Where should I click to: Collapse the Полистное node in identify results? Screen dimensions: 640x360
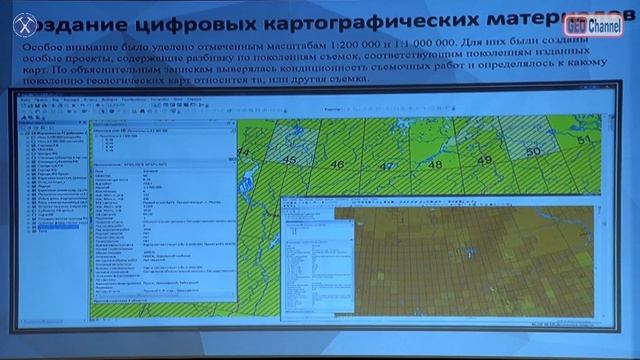tap(97, 136)
